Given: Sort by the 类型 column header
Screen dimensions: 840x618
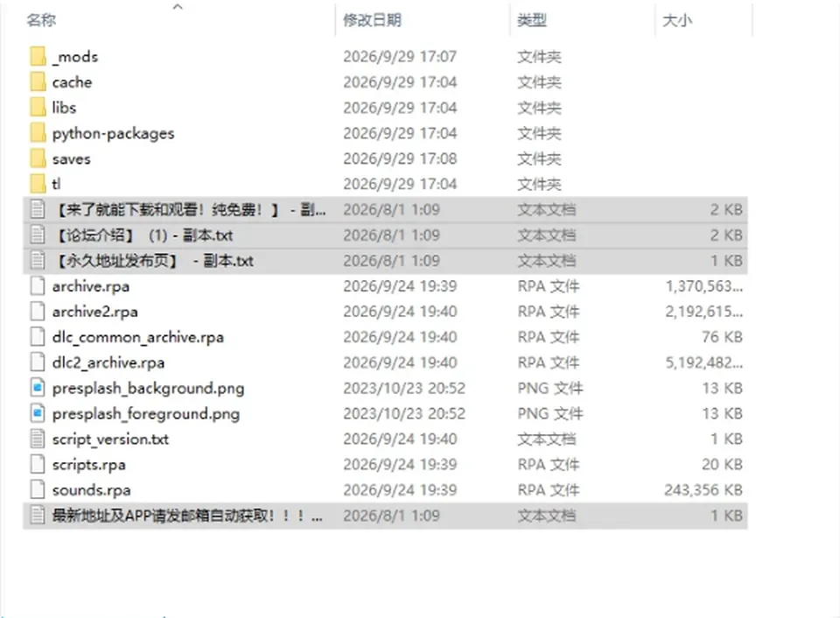Looking at the screenshot, I should point(532,20).
